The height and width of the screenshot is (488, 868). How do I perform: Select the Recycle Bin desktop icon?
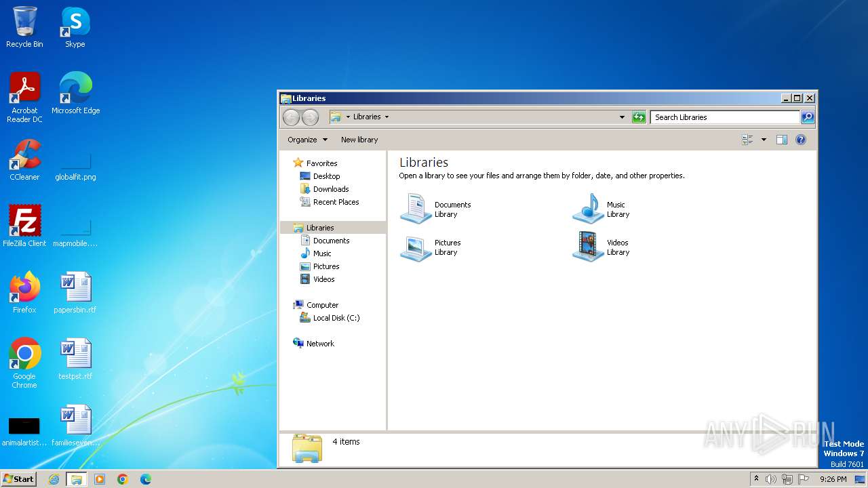point(24,27)
